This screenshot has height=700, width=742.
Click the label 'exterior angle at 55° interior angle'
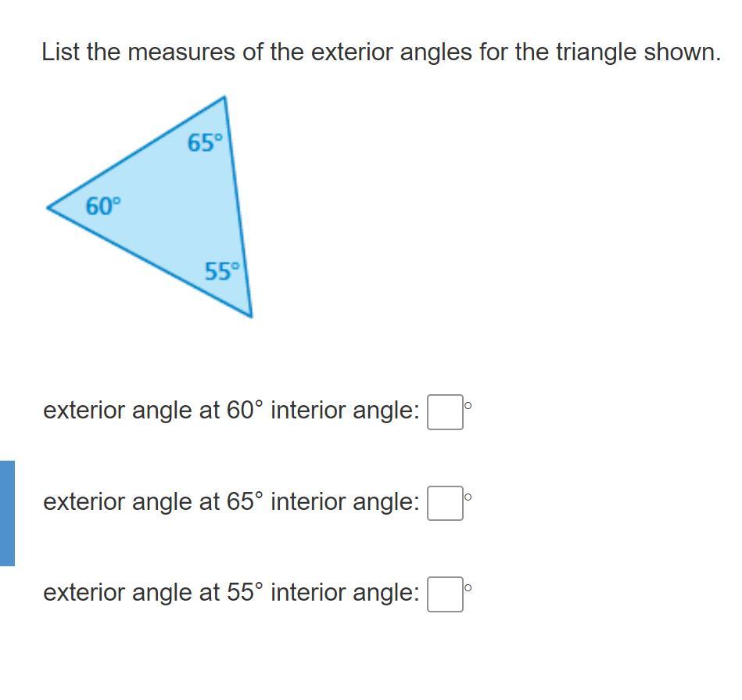click(x=231, y=593)
